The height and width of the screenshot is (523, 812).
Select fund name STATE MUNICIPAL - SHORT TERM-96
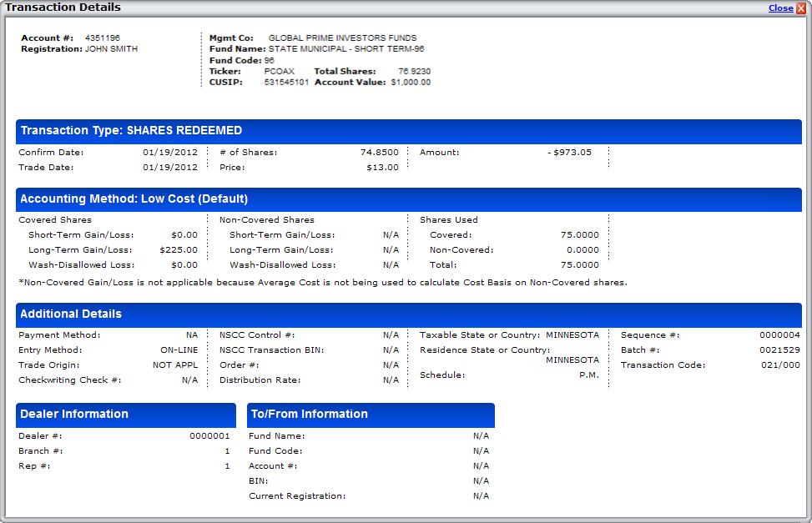click(346, 48)
